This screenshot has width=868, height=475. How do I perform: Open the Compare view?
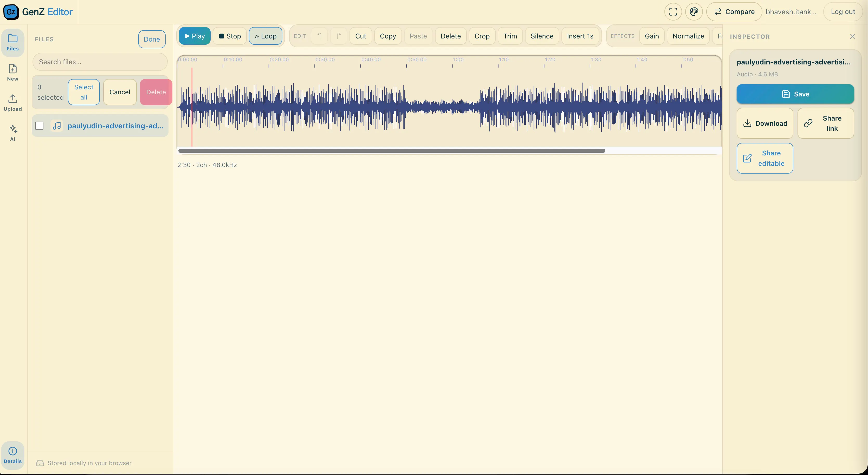pyautogui.click(x=734, y=12)
